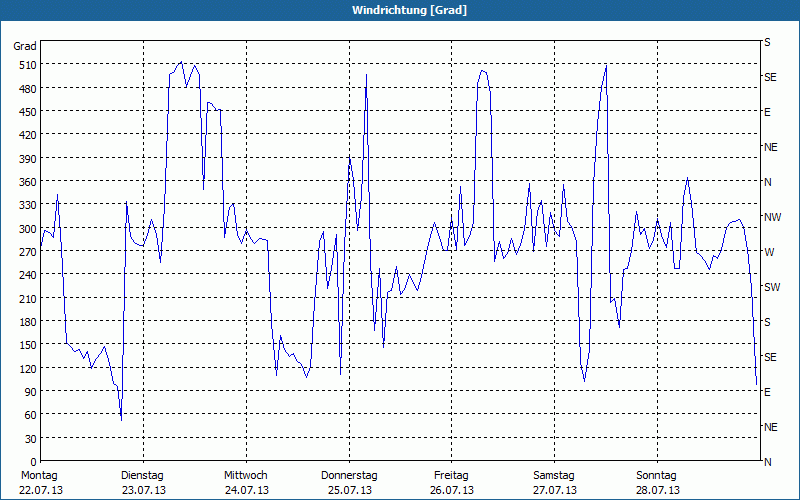
Task: Click the 'S' compass label beside 180 gridline
Action: pos(767,322)
